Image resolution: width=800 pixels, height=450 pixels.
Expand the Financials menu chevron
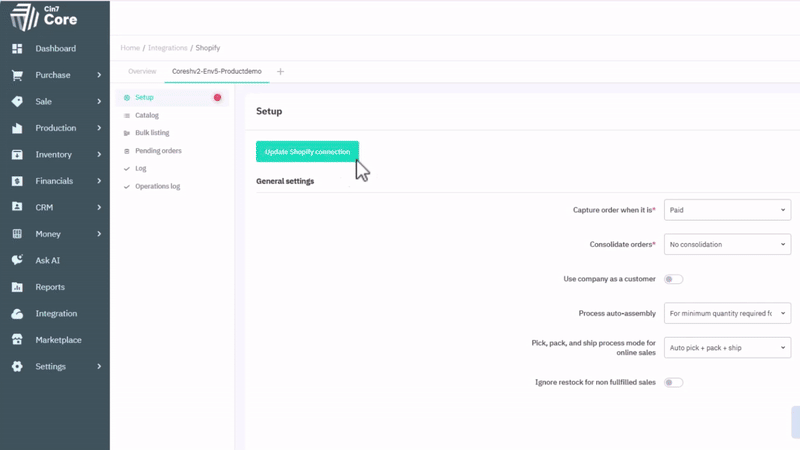click(x=99, y=181)
